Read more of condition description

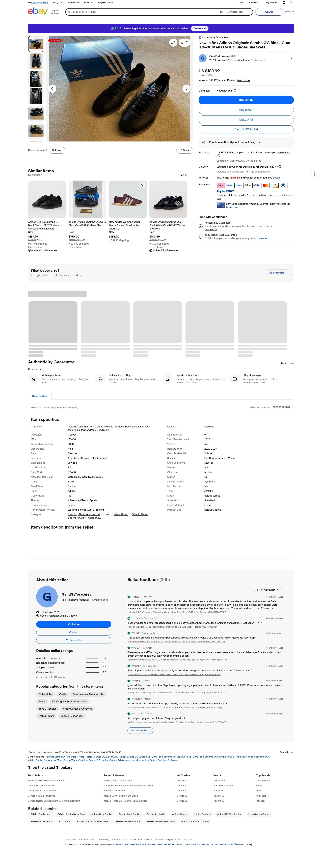tap(103, 430)
